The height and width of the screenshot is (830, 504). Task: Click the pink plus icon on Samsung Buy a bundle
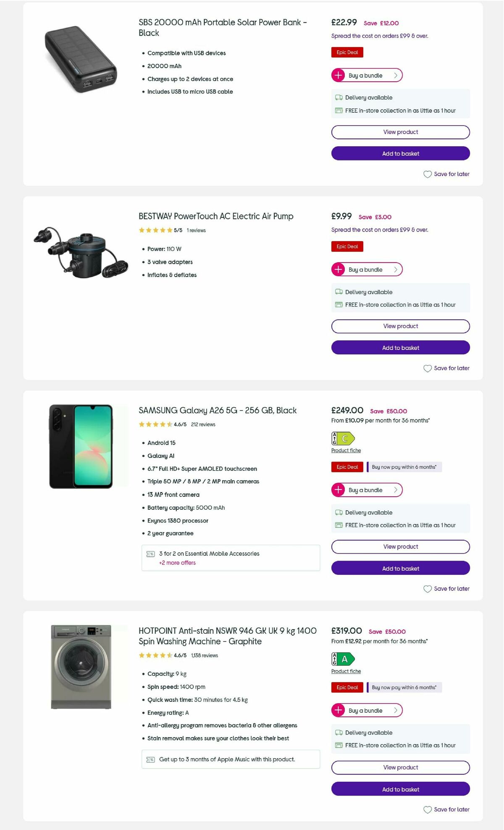tap(338, 490)
